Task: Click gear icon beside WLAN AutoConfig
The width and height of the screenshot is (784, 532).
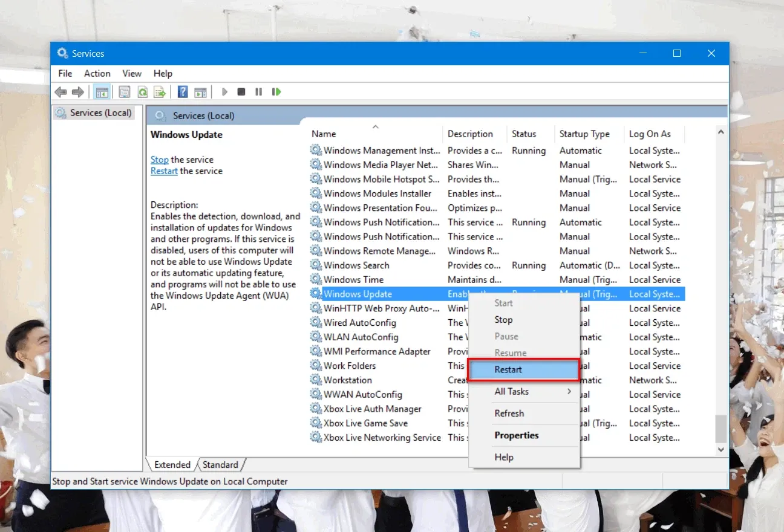Action: pyautogui.click(x=316, y=337)
